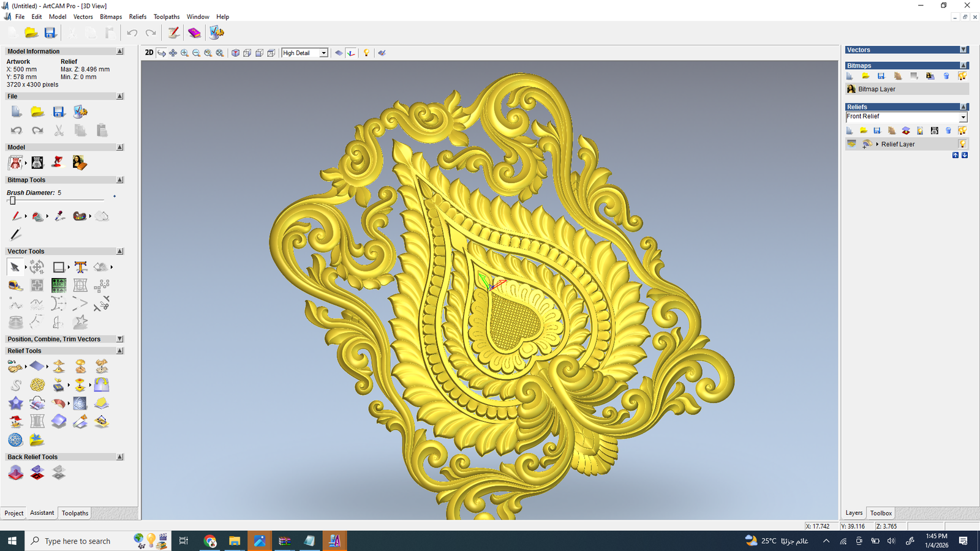Toggle all bitmap layers visibility lightbulbs
This screenshot has height=551, width=980.
(962, 76)
